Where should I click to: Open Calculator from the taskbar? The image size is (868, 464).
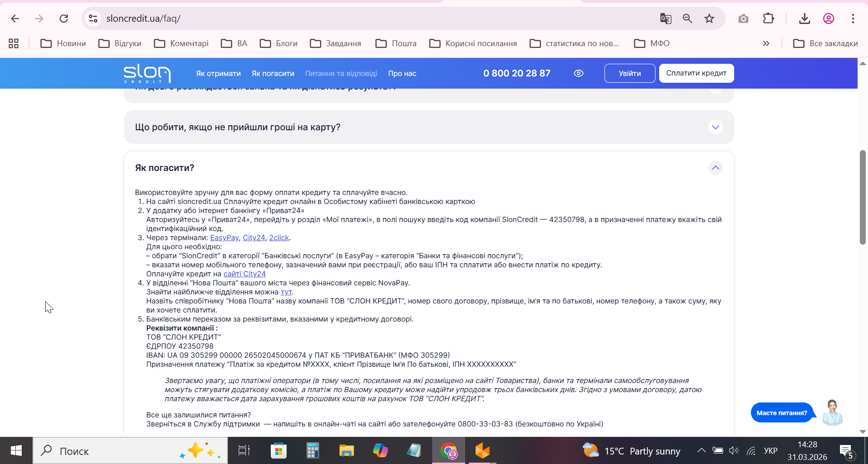click(312, 450)
